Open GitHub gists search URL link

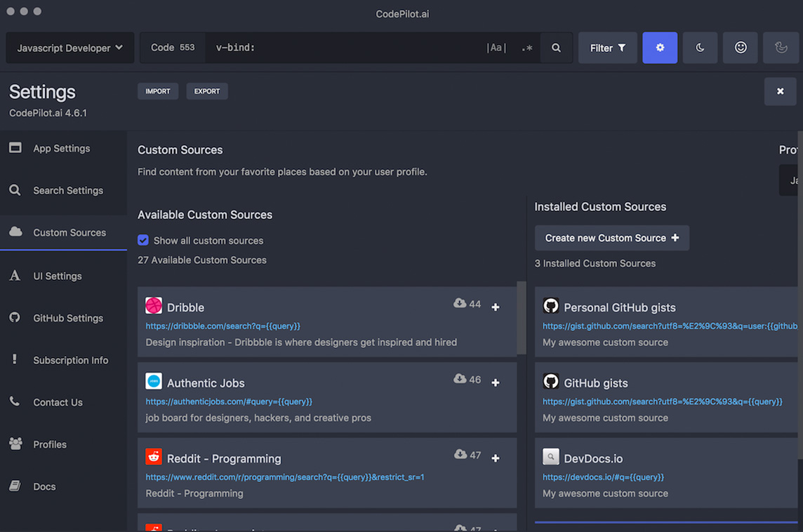(662, 402)
